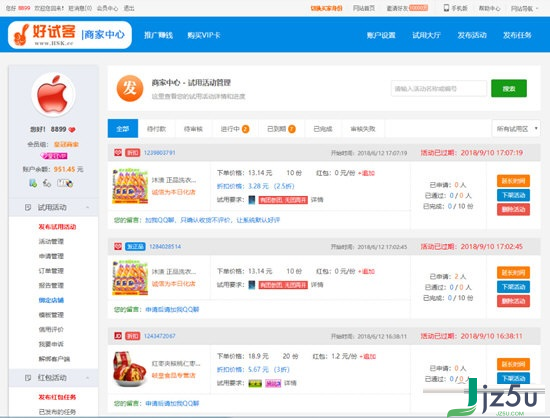Open the 所有试用区 dropdown
The width and height of the screenshot is (550, 418).
click(x=516, y=129)
